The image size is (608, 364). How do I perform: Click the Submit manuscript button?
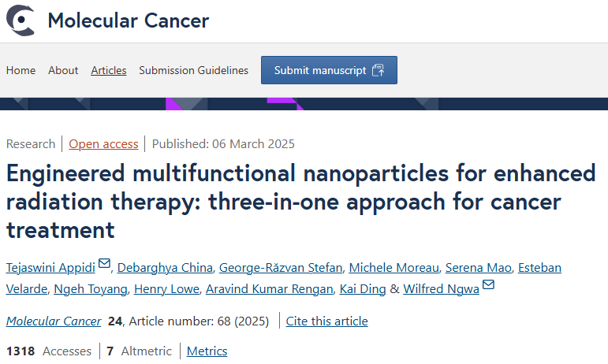click(329, 70)
